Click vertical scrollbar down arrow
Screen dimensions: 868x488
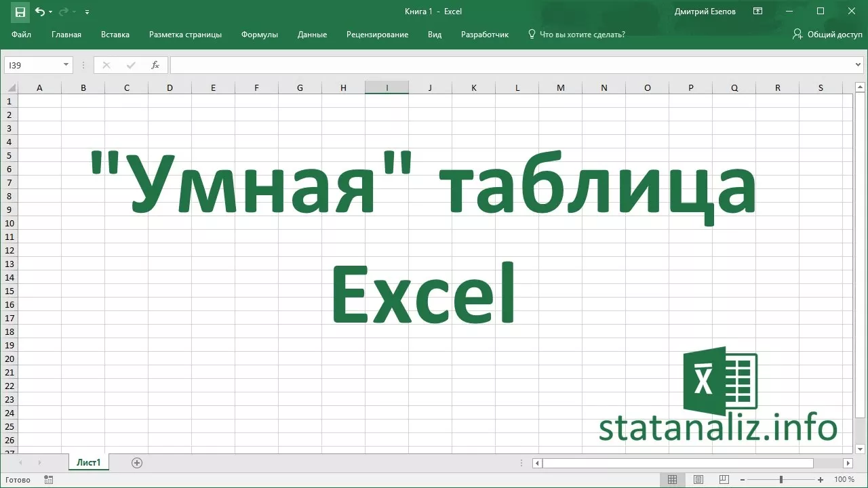point(860,448)
